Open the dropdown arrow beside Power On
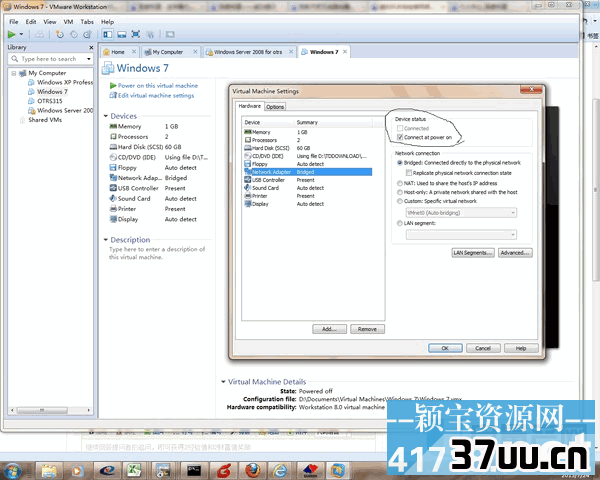The height and width of the screenshot is (480, 600). tap(21, 34)
